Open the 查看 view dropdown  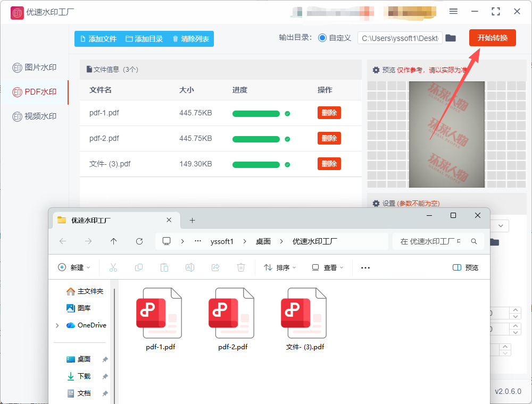(x=327, y=267)
